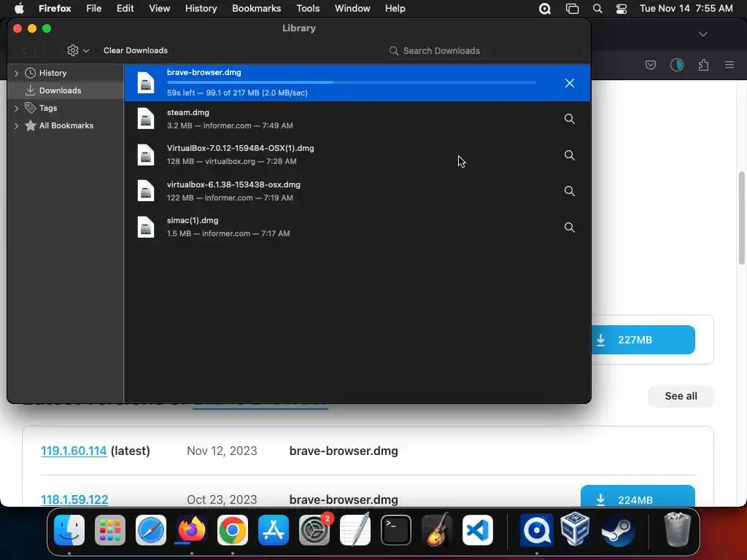Image resolution: width=747 pixels, height=560 pixels.
Task: Open Control Center in menu bar
Action: [622, 9]
